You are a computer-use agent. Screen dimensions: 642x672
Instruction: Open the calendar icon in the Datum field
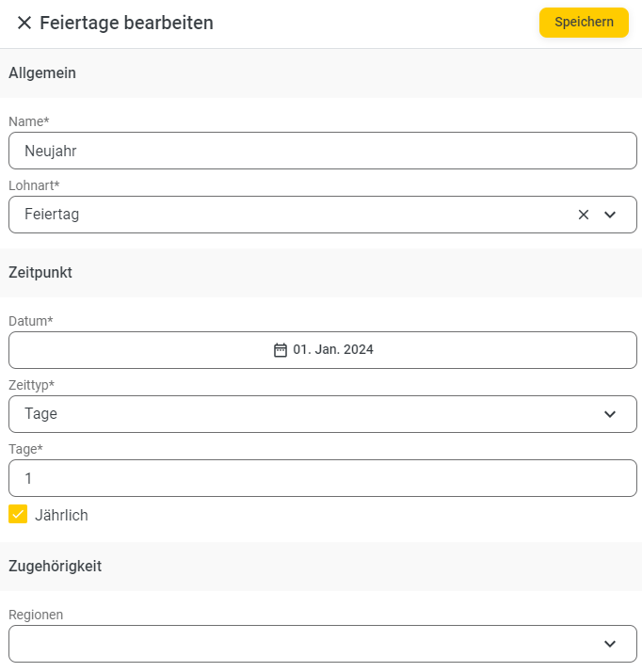(x=281, y=350)
